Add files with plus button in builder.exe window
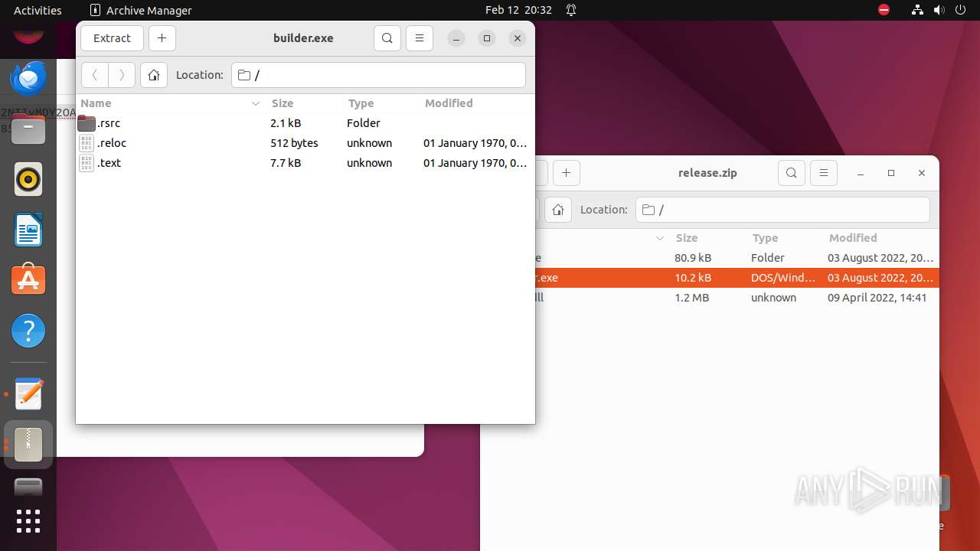 click(162, 38)
